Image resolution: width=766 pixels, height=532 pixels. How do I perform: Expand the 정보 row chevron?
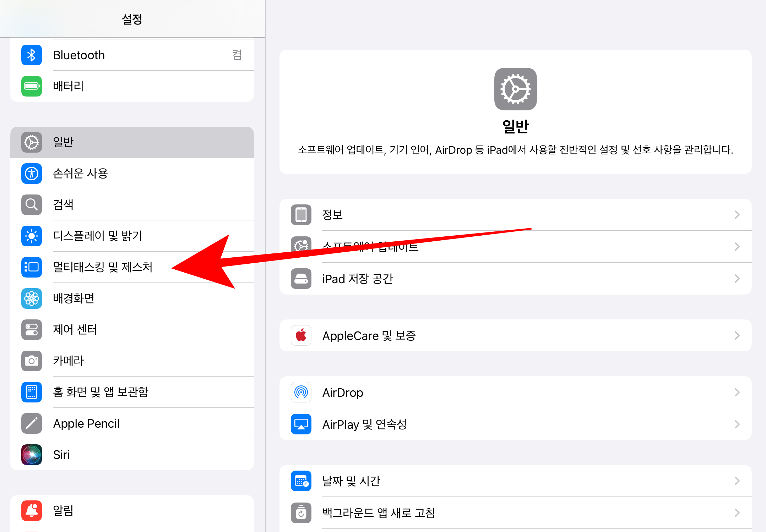pyautogui.click(x=737, y=215)
